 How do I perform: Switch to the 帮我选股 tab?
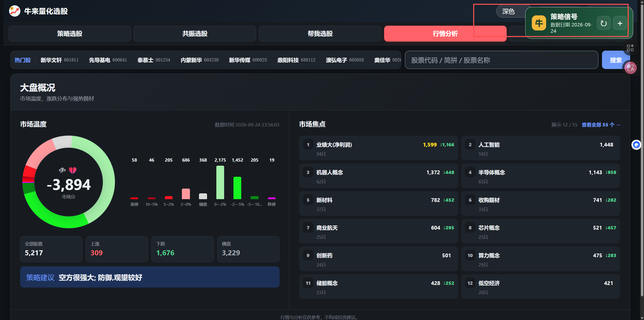click(x=320, y=33)
